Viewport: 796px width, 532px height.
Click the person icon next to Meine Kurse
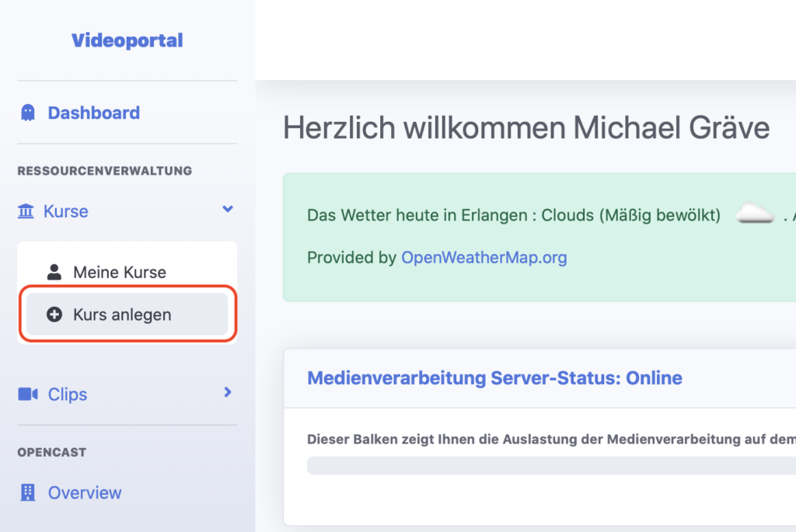[x=54, y=271]
